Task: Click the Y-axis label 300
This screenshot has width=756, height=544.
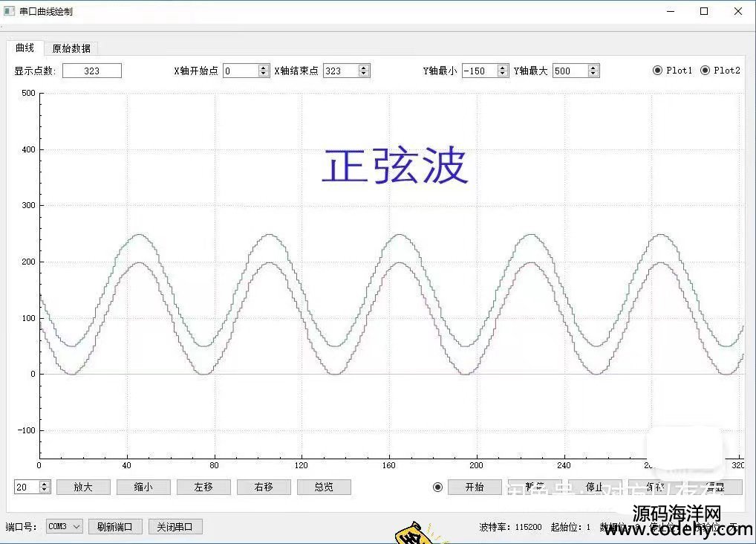Action: (28, 206)
